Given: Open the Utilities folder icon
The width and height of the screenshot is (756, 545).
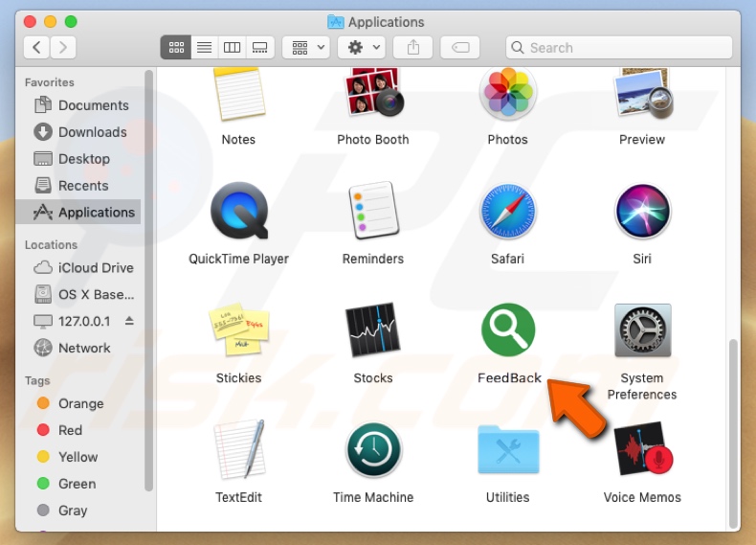Looking at the screenshot, I should 508,449.
